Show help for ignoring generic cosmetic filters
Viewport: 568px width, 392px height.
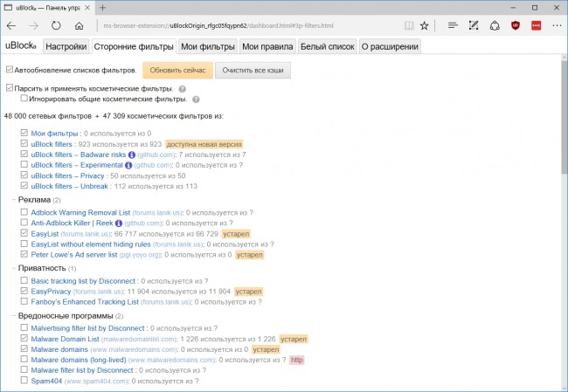pyautogui.click(x=196, y=100)
